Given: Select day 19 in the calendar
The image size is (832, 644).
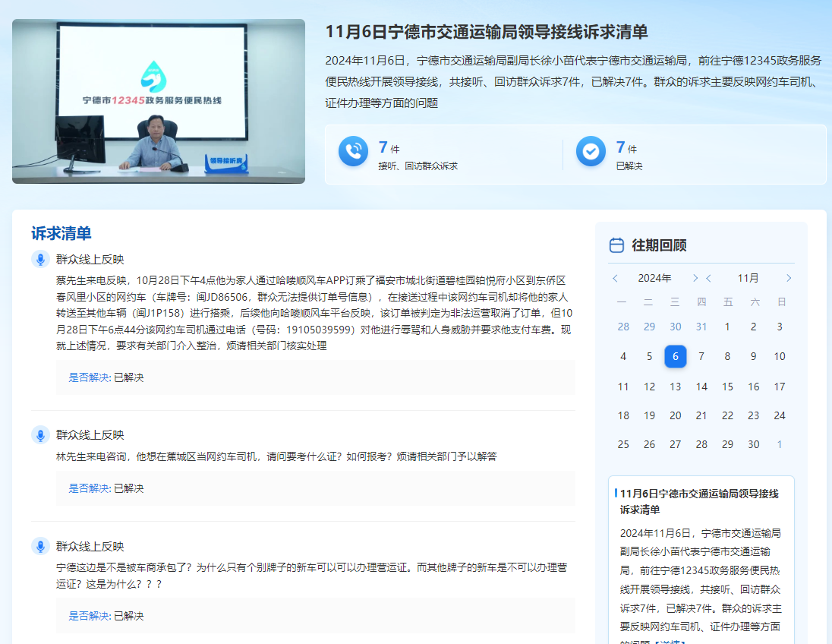Looking at the screenshot, I should click(650, 415).
